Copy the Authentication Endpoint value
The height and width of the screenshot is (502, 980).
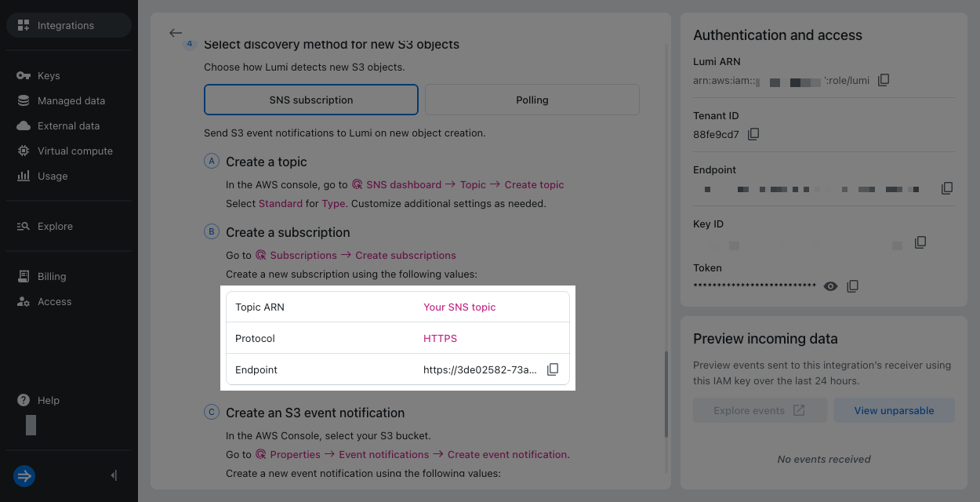pos(947,188)
